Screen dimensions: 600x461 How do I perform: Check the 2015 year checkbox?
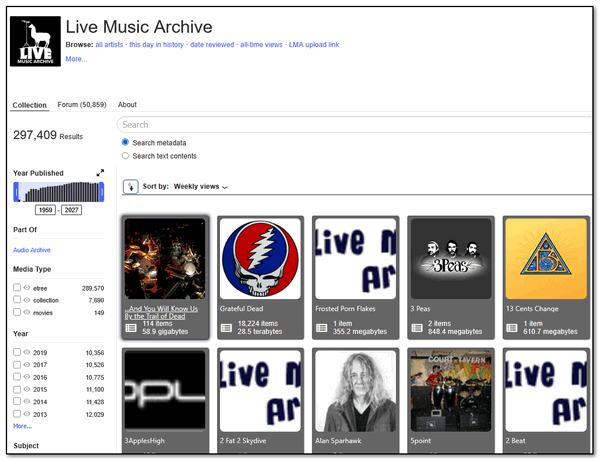(x=17, y=389)
